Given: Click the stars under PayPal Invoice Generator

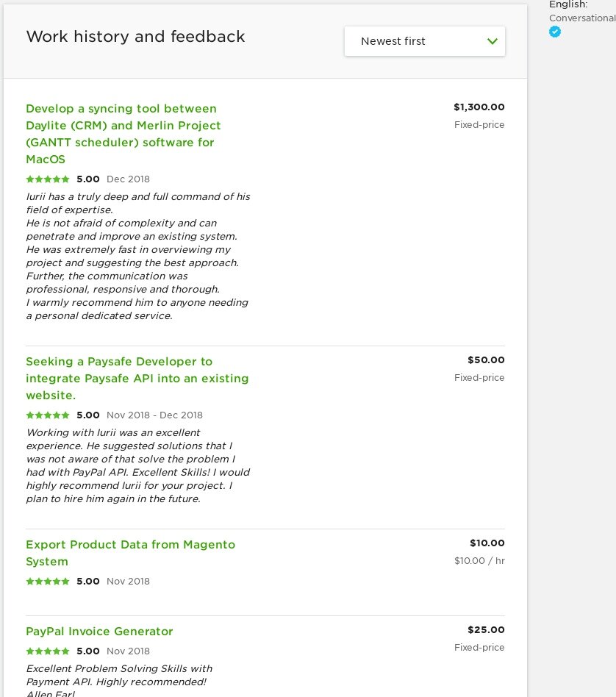Looking at the screenshot, I should (48, 651).
